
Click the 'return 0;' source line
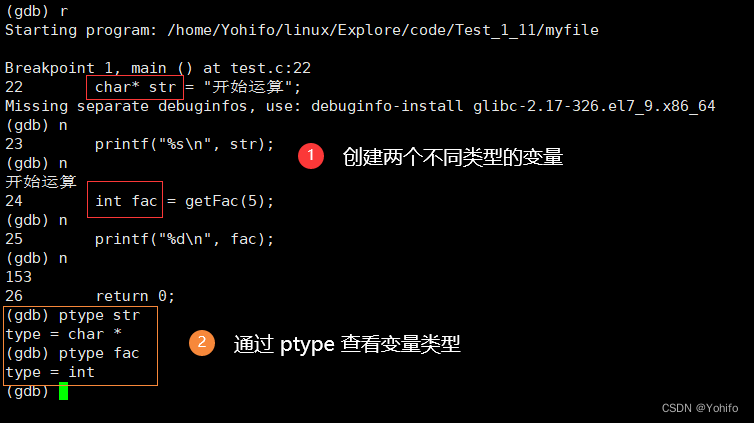point(135,296)
